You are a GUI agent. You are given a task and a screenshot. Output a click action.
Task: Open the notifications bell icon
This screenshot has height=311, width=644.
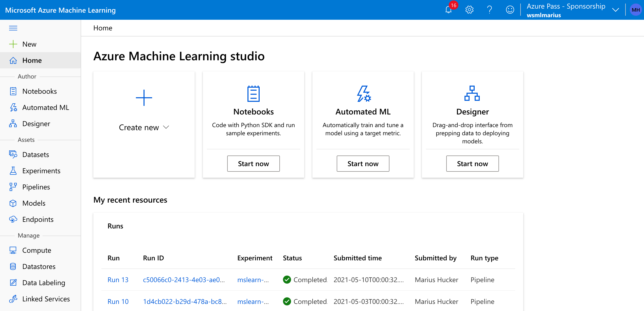(x=449, y=10)
